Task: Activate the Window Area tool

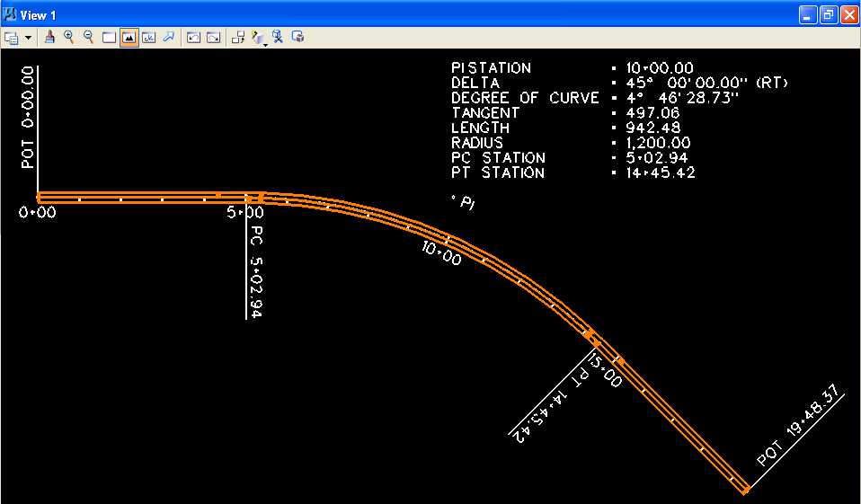Action: click(x=109, y=38)
